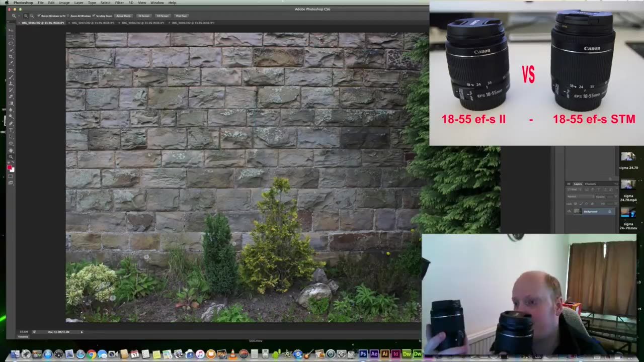Select the Rectangular Marquee tool

[11, 36]
